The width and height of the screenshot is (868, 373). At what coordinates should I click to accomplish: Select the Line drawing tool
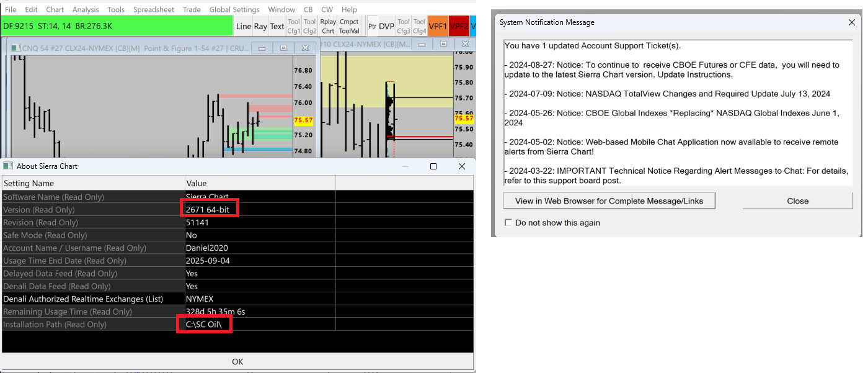(x=244, y=26)
